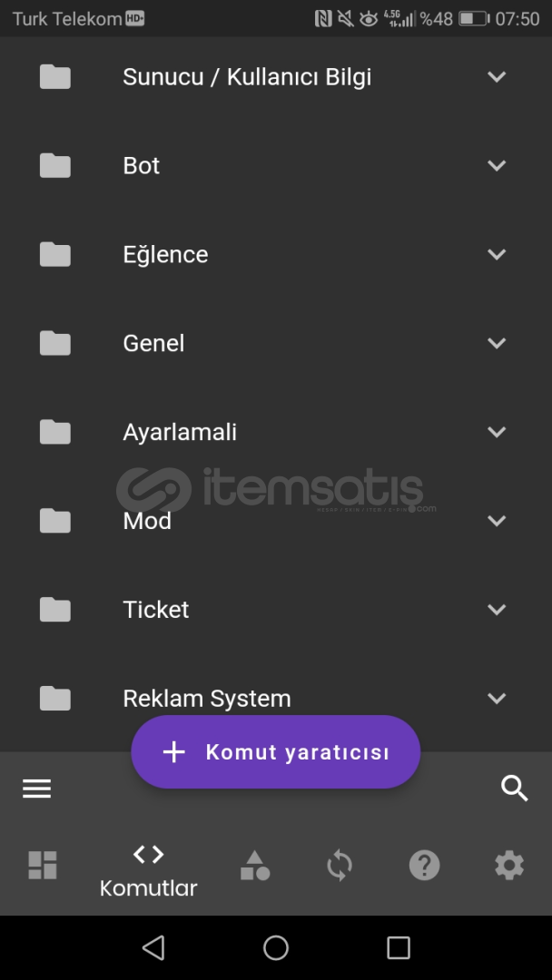Open the Genel folder row
Viewport: 552px width, 980px height.
point(276,343)
